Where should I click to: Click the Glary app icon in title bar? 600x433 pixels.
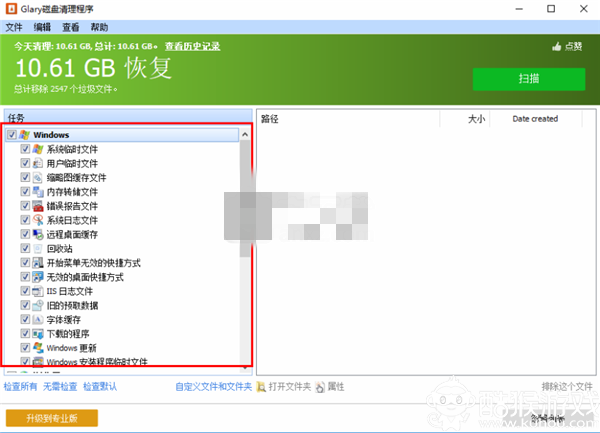pyautogui.click(x=11, y=9)
